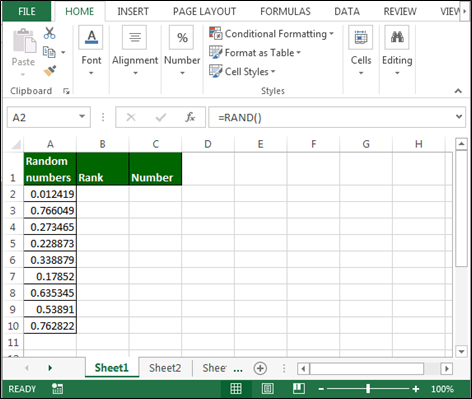This screenshot has height=399, width=472.
Task: Expand the Copy dropdown arrow
Action: 63,52
